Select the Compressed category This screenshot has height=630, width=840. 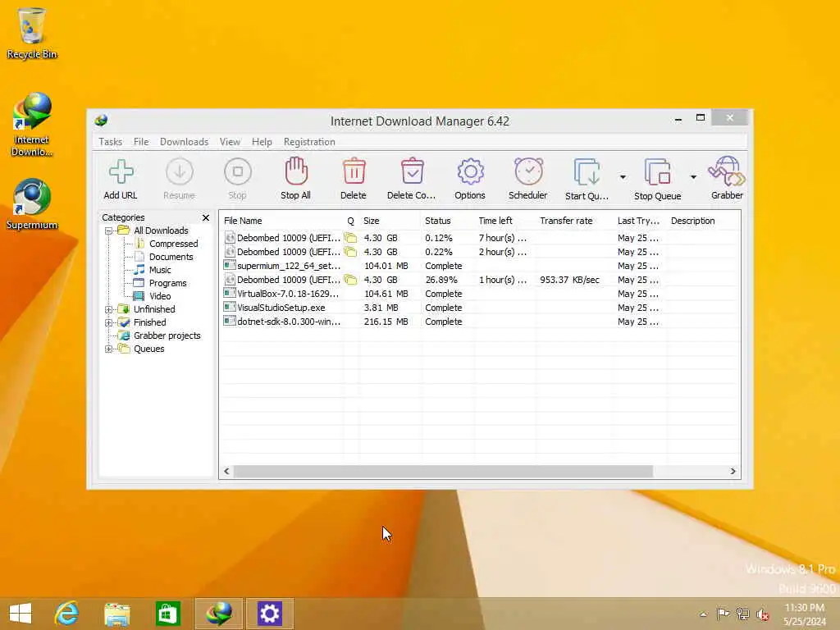click(173, 244)
